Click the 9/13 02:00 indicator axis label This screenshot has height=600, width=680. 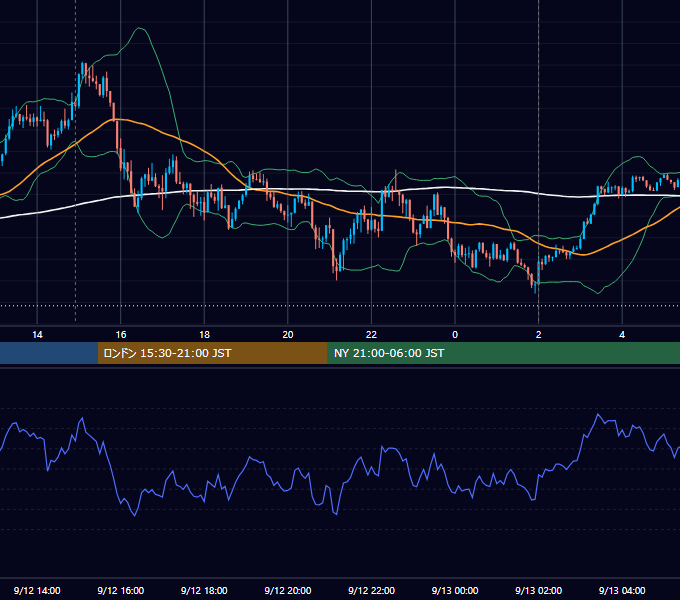(538, 590)
